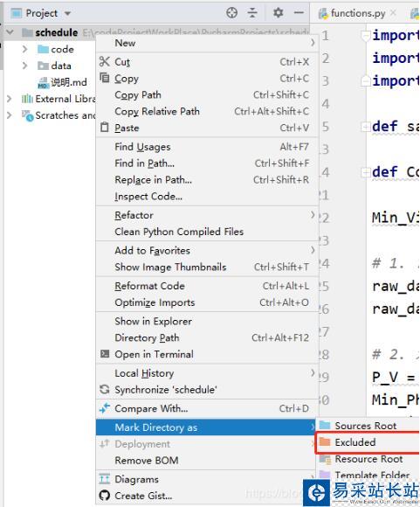Choose Directory Path menu item
Viewport: 420px width, 507px height.
(207, 337)
